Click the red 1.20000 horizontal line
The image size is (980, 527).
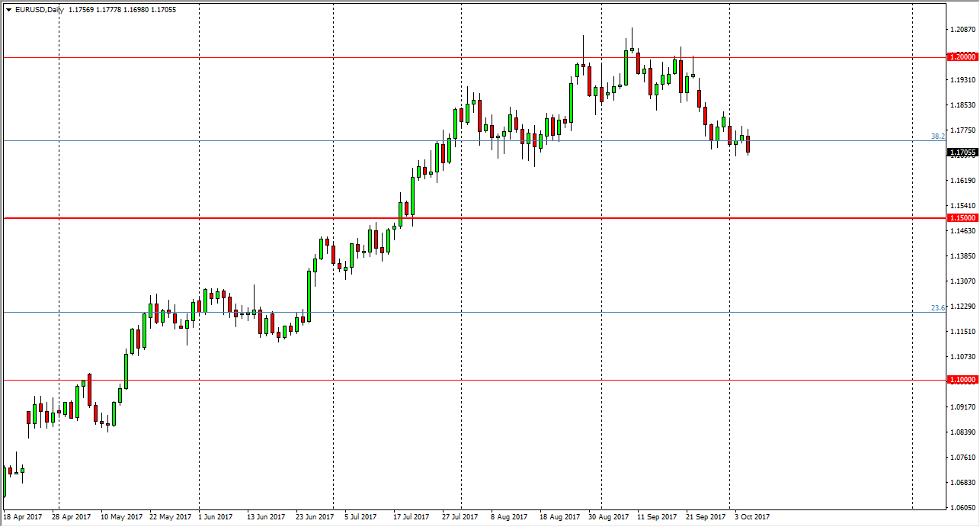coord(457,56)
